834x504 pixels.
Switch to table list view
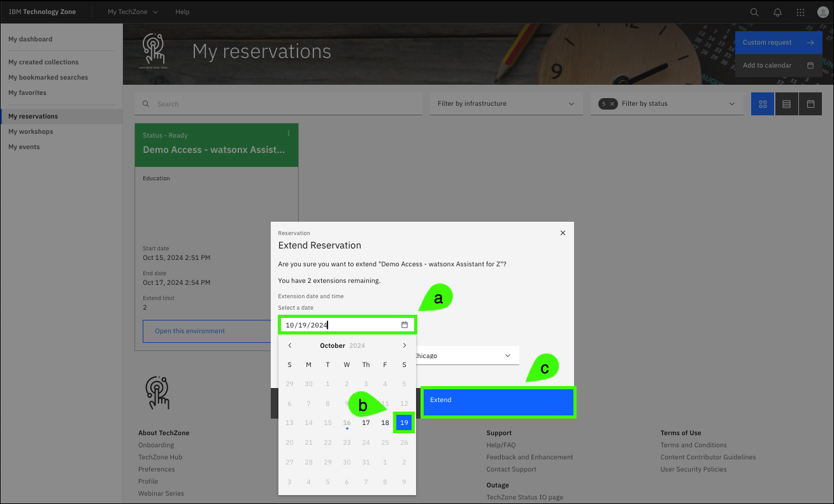[786, 104]
